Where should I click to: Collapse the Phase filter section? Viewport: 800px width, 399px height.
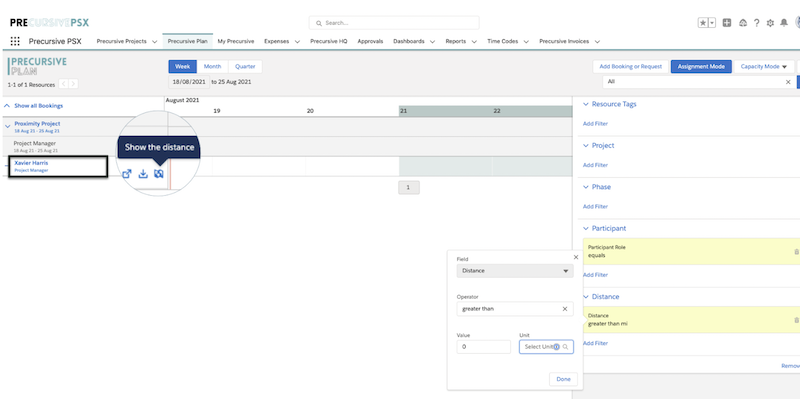[x=586, y=187]
